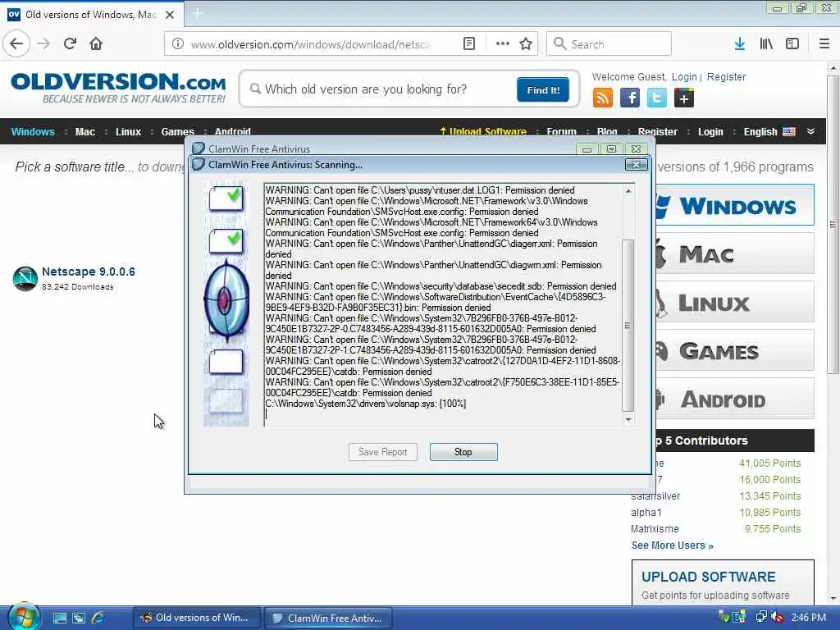Open the Firefox downloads arrow

[740, 44]
